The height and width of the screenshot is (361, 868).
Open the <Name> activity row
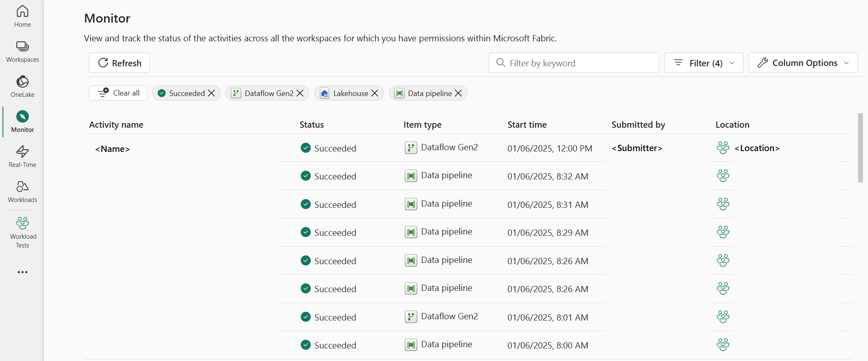[x=112, y=149]
